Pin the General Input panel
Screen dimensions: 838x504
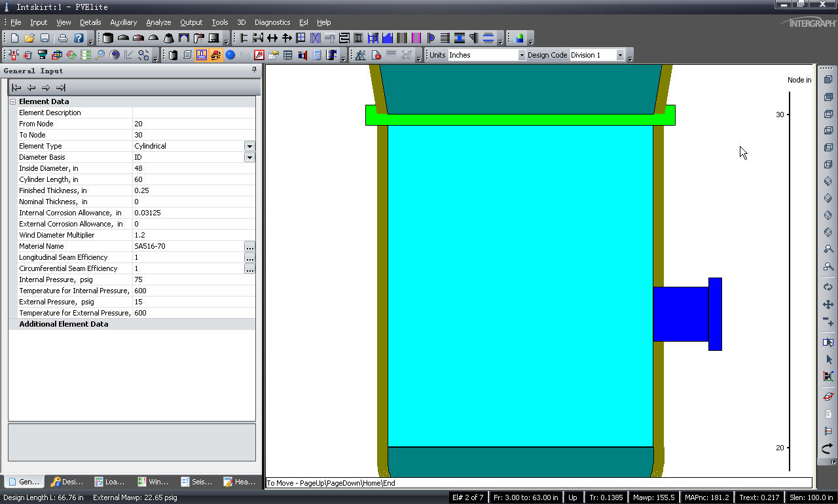point(255,70)
